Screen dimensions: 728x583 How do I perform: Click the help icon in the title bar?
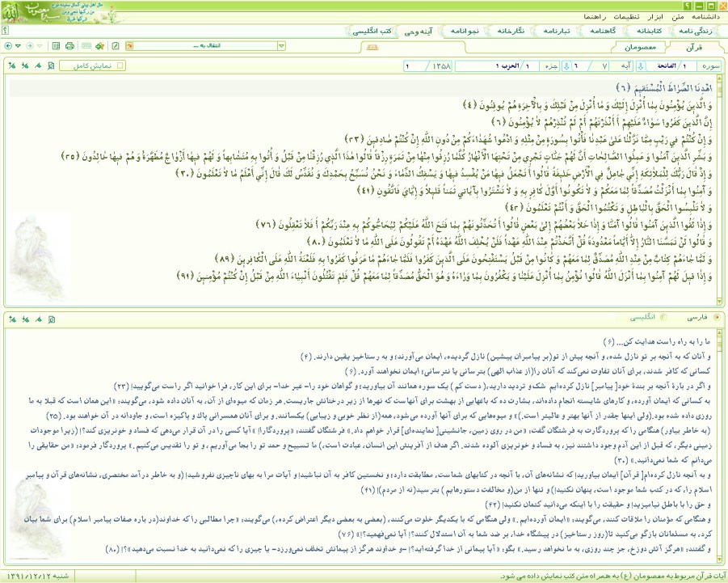pyautogui.click(x=688, y=6)
